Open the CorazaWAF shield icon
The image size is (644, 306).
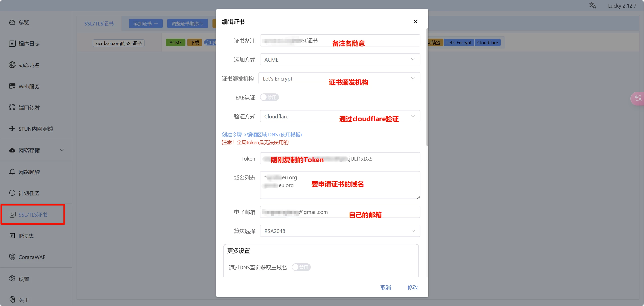[12, 257]
